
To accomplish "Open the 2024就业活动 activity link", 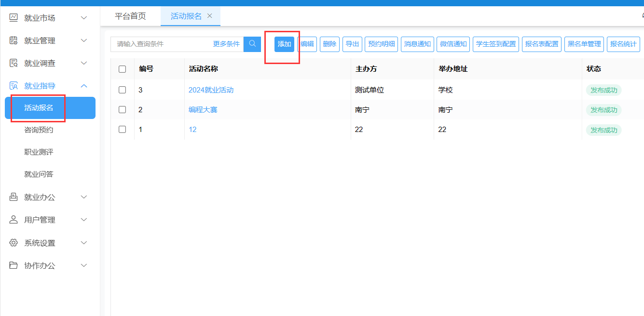I will tap(211, 90).
